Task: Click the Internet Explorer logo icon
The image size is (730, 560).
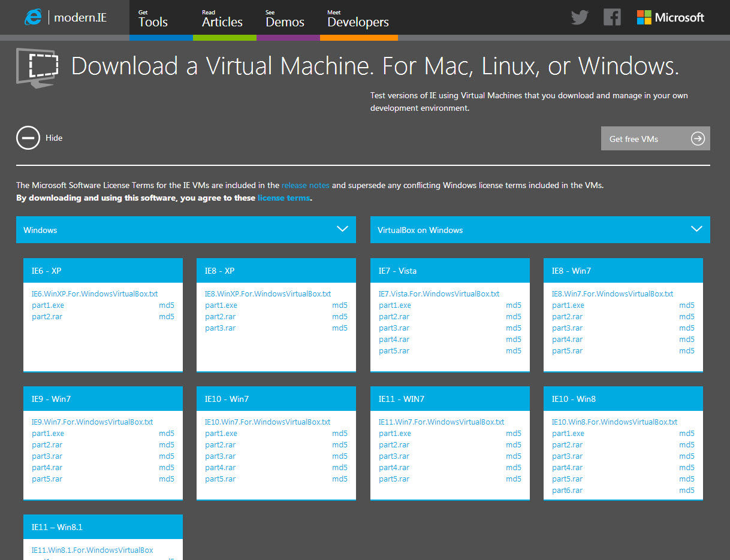Action: [33, 17]
